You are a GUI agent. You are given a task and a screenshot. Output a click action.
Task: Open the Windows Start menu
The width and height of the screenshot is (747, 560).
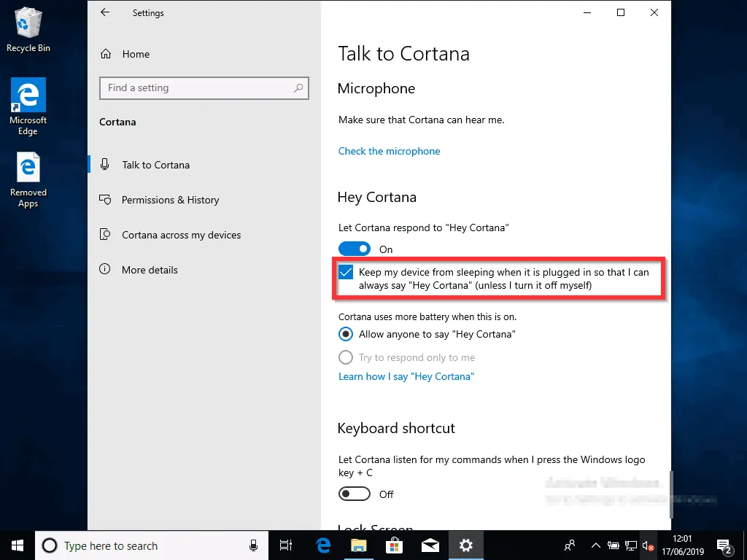[18, 545]
